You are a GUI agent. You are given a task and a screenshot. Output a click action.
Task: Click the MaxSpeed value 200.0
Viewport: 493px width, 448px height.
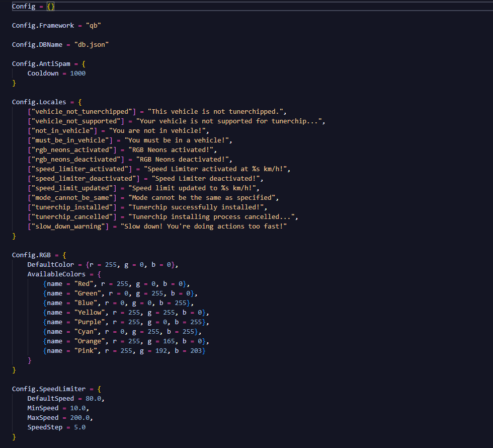pyautogui.click(x=80, y=418)
